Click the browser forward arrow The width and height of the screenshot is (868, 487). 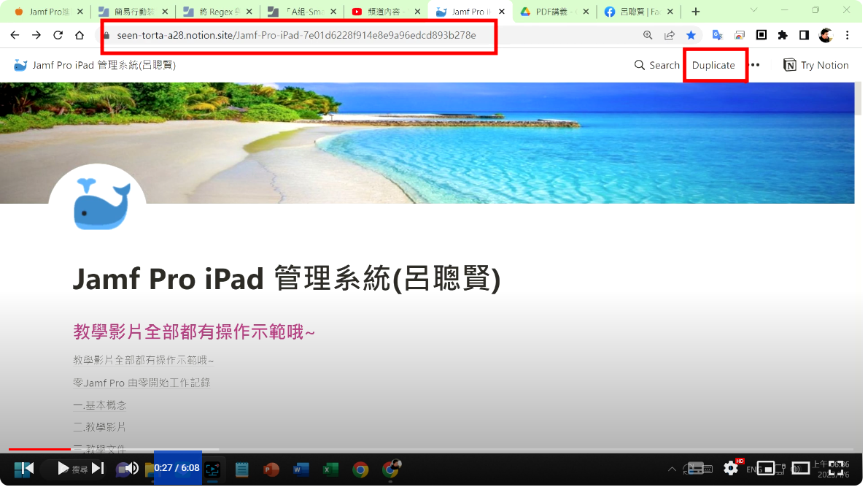pyautogui.click(x=36, y=35)
